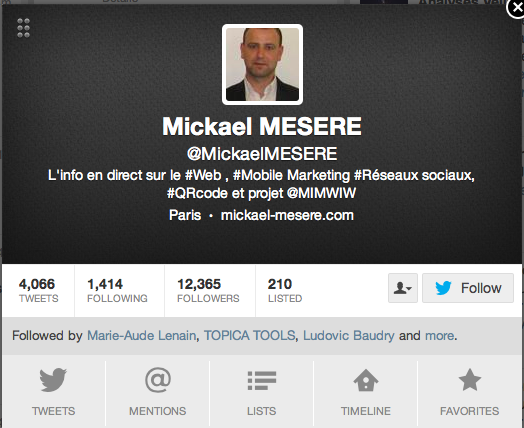The width and height of the screenshot is (524, 428).
Task: Open the user actions dropdown
Action: coord(403,288)
